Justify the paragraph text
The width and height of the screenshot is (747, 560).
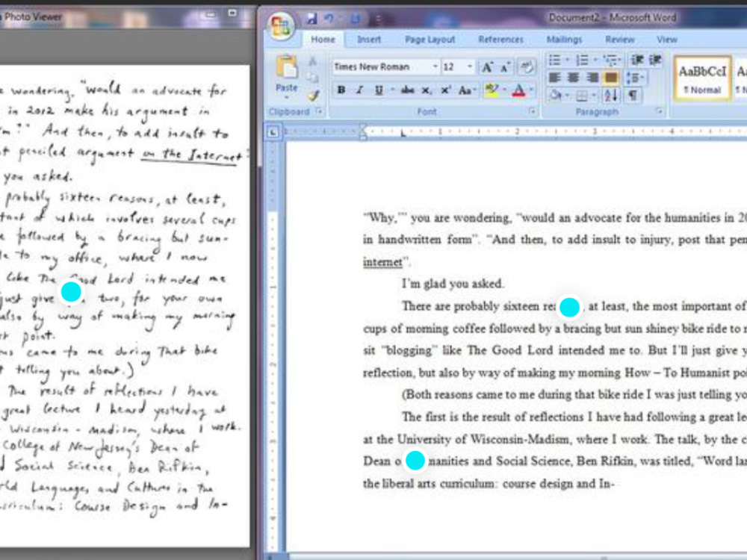611,77
